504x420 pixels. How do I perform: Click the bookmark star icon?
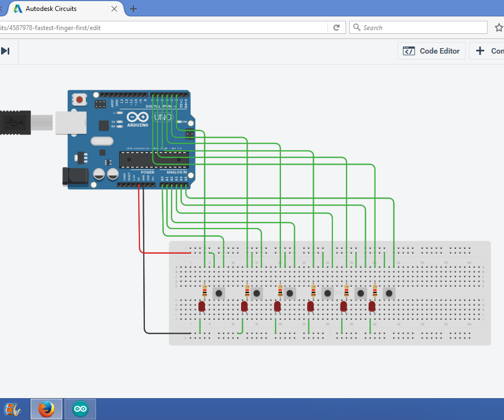coord(498,27)
